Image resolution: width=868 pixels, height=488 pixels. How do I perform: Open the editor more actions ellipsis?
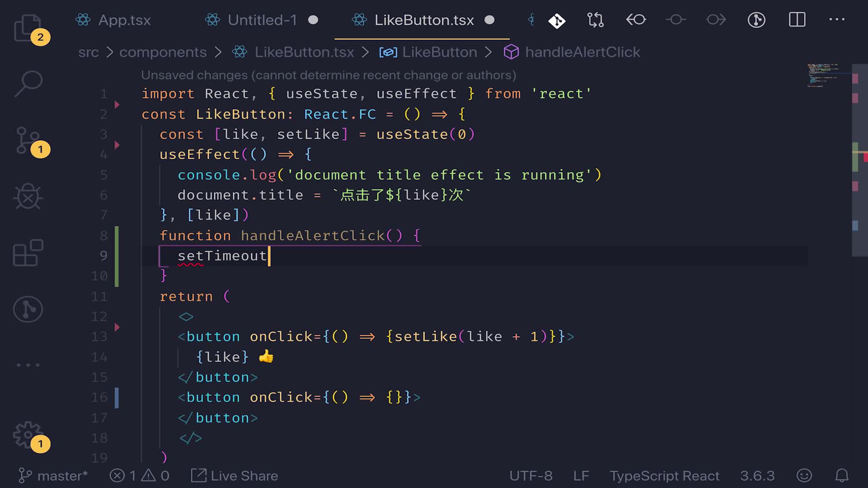836,20
